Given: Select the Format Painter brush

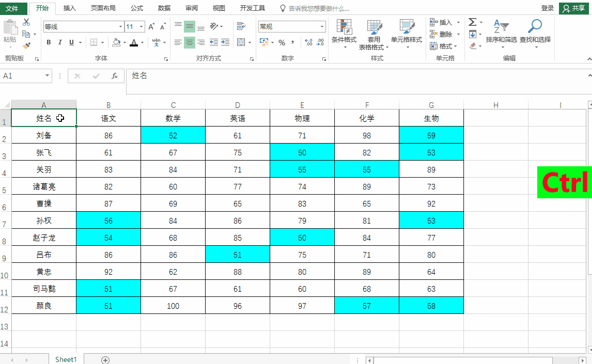Looking at the screenshot, I should pos(26,45).
